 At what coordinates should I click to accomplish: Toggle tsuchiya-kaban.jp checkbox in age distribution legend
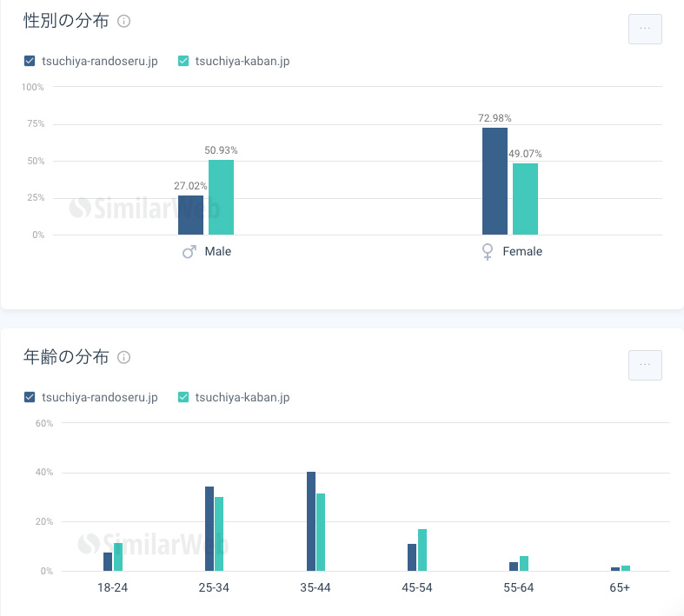pyautogui.click(x=183, y=397)
